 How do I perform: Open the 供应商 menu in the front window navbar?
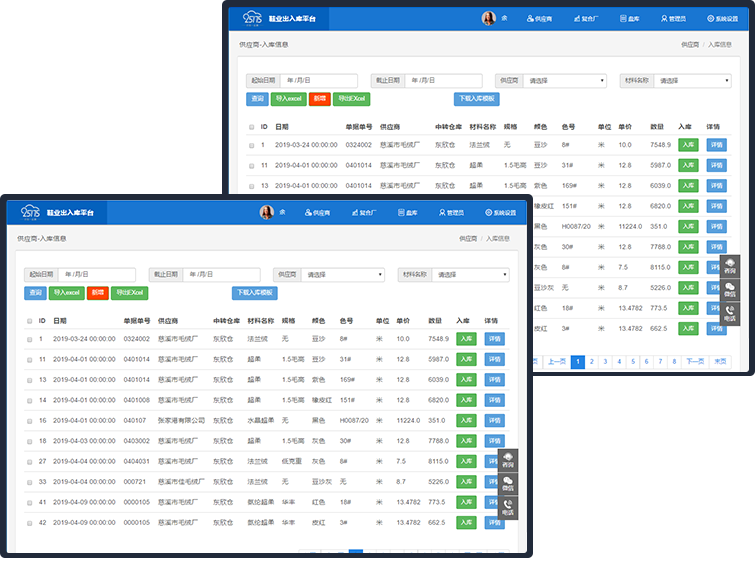[317, 213]
